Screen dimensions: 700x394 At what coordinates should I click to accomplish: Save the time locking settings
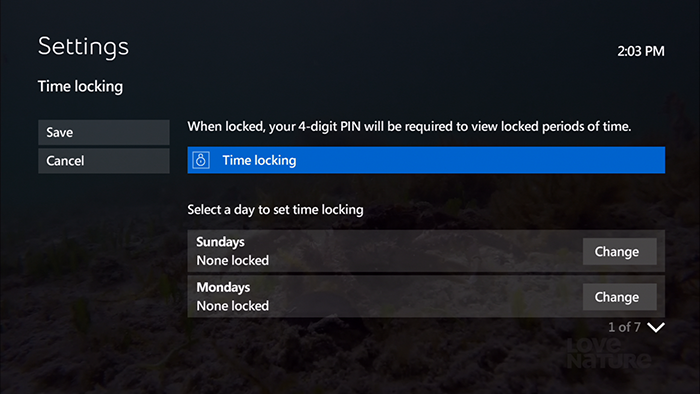tap(104, 132)
